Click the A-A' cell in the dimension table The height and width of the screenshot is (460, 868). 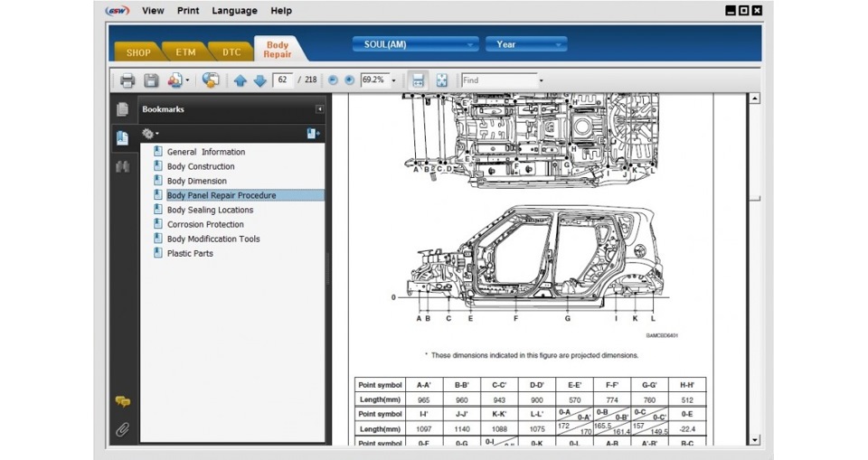click(423, 385)
